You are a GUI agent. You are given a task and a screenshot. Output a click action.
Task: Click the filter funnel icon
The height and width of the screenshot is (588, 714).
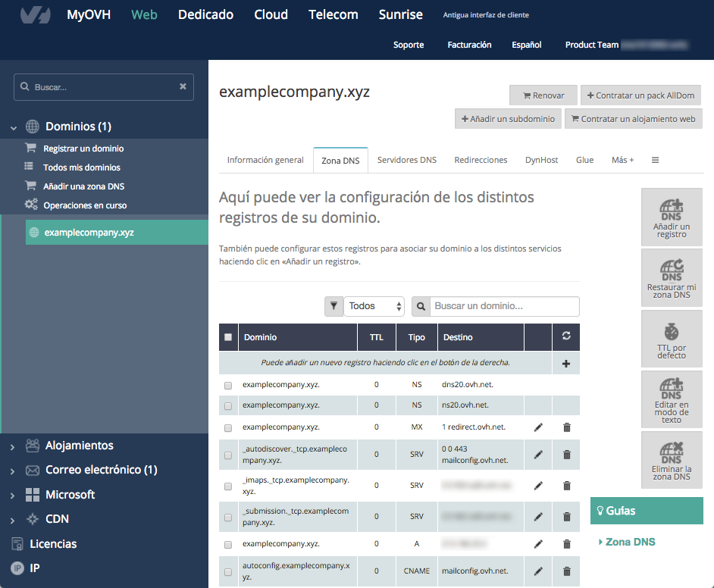[x=334, y=306]
